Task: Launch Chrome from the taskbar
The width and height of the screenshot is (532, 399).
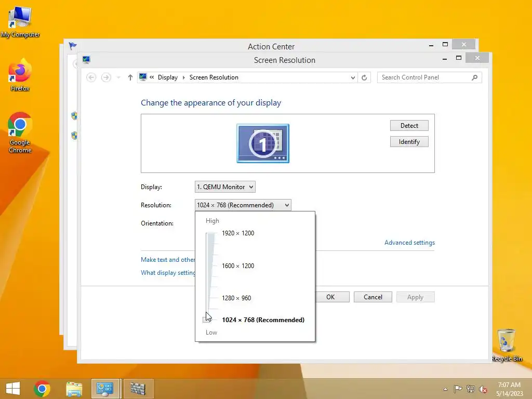Action: coord(42,388)
